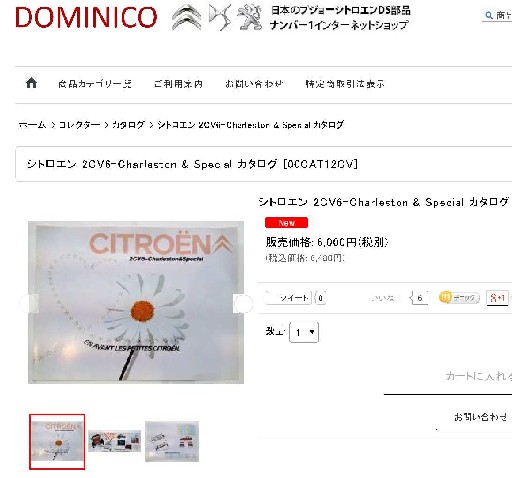
Task: Click the ツイート share button
Action: tap(289, 297)
